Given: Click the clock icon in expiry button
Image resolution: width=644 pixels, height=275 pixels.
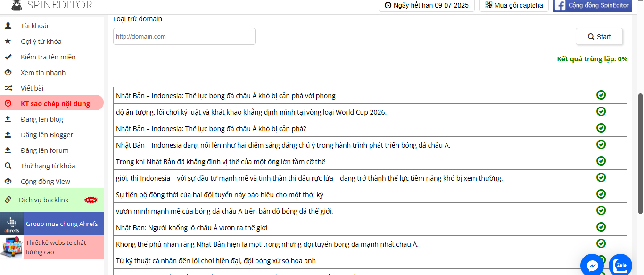Looking at the screenshot, I should coord(388,6).
